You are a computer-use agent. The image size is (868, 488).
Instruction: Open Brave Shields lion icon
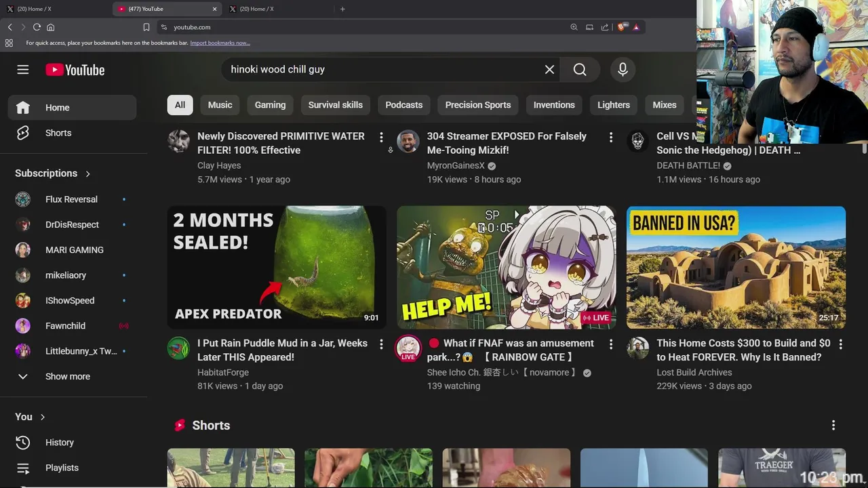[621, 27]
